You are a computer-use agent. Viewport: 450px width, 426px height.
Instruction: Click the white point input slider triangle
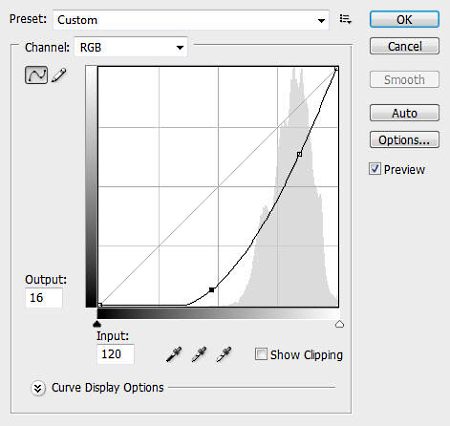point(339,324)
